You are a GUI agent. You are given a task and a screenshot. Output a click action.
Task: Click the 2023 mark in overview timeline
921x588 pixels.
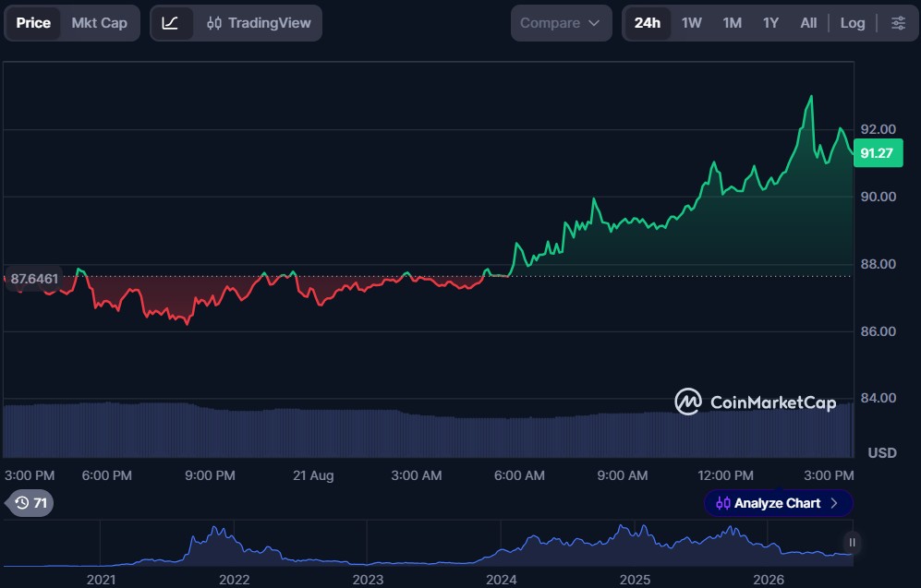coord(368,580)
